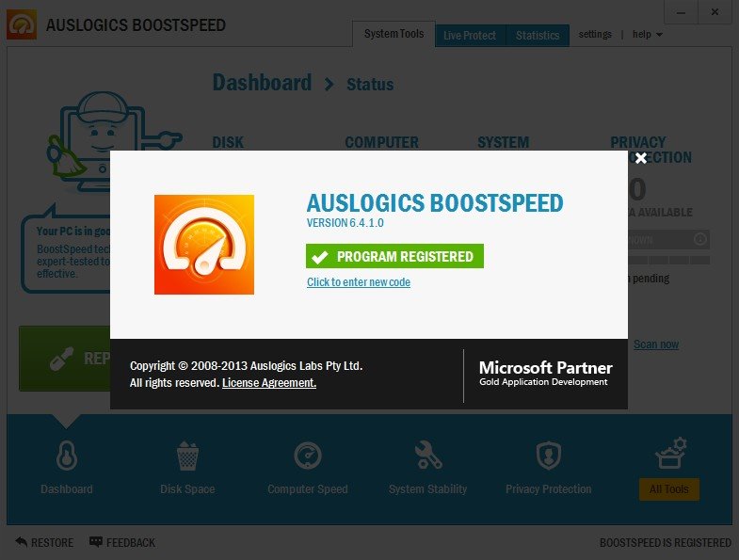
Task: Select the System Tools tab
Action: click(x=394, y=34)
